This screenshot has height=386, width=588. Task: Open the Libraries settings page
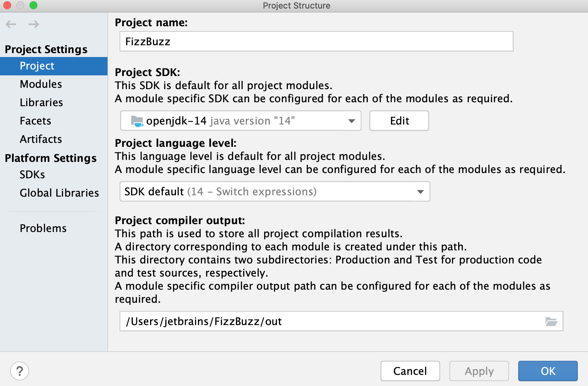pos(41,103)
